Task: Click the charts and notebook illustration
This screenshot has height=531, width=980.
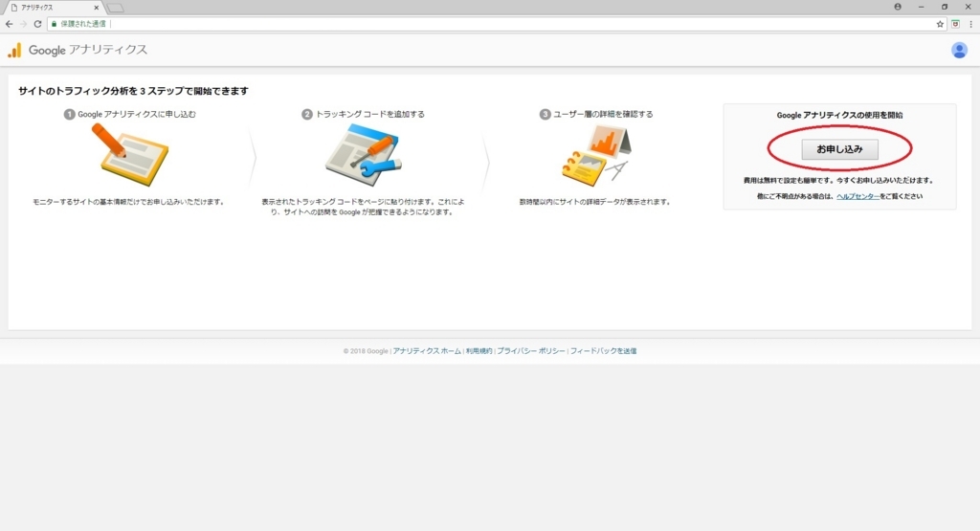Action: point(595,156)
